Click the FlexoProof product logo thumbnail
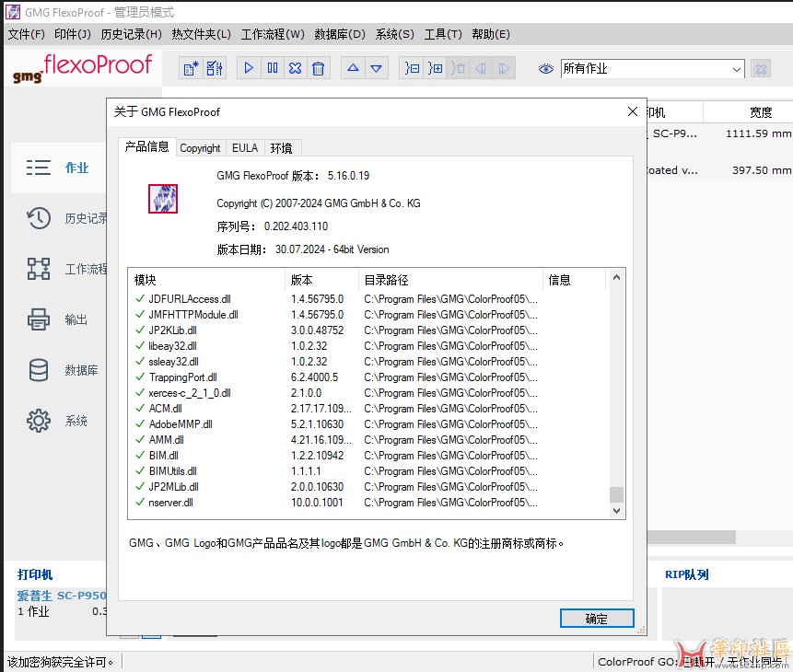Screen dimensions: 793x672 pos(163,199)
